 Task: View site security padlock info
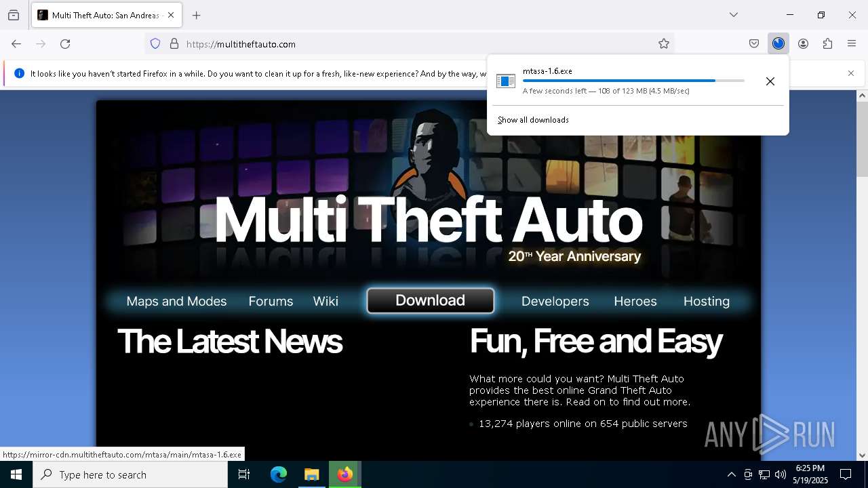(x=174, y=44)
